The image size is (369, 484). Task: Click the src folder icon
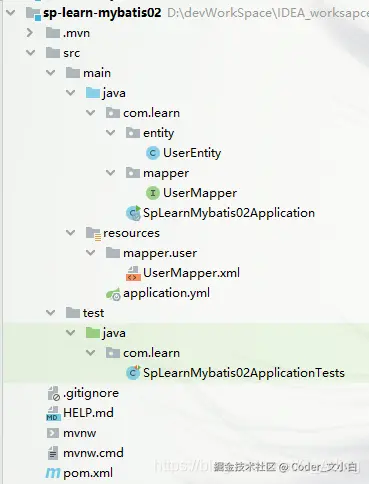click(x=53, y=53)
